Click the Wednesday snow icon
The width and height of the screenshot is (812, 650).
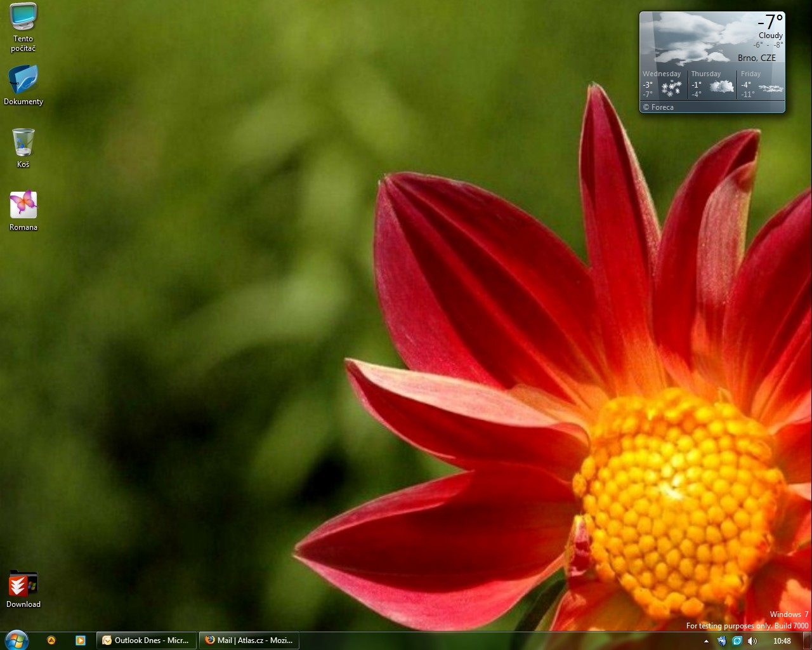(671, 88)
